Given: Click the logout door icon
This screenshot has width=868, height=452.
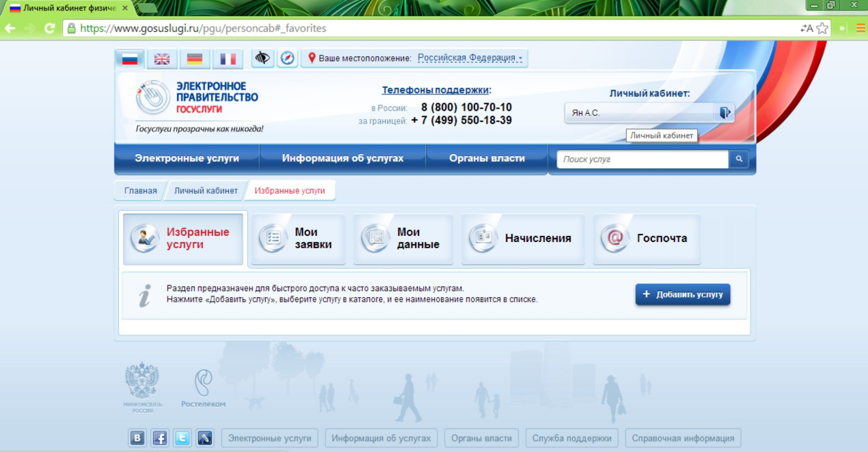Looking at the screenshot, I should (x=725, y=113).
